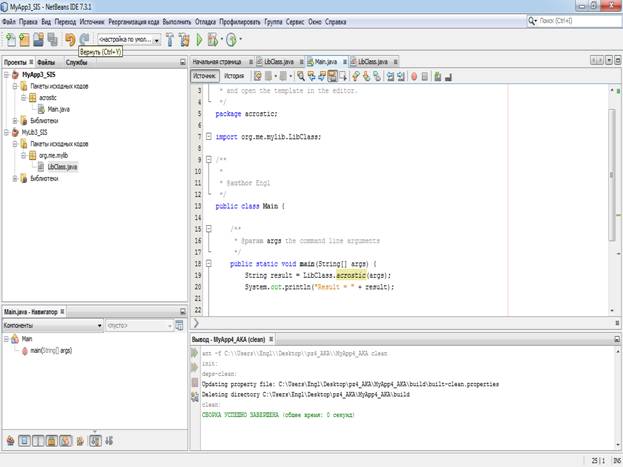Switch to the Службы panel tab

(x=76, y=62)
